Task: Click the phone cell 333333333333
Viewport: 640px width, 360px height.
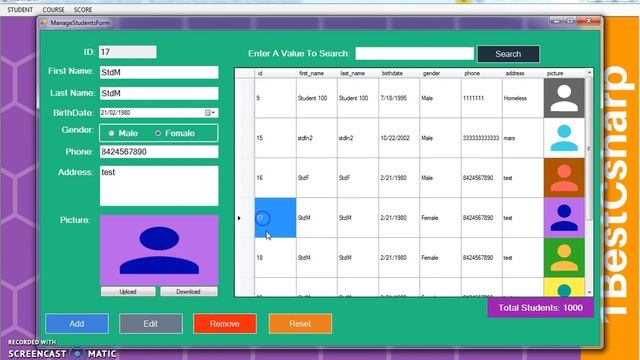Action: tap(482, 138)
